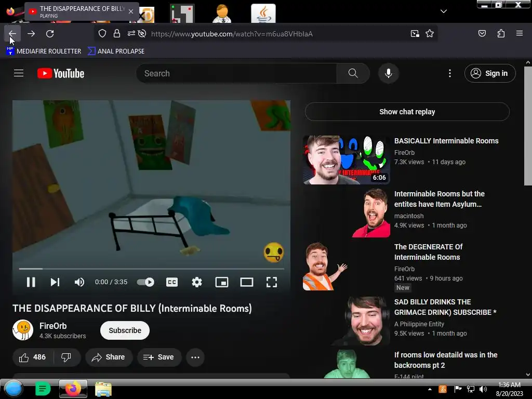List all tabs dropdown arrow
Viewport: 532px width, 399px height.
(444, 11)
